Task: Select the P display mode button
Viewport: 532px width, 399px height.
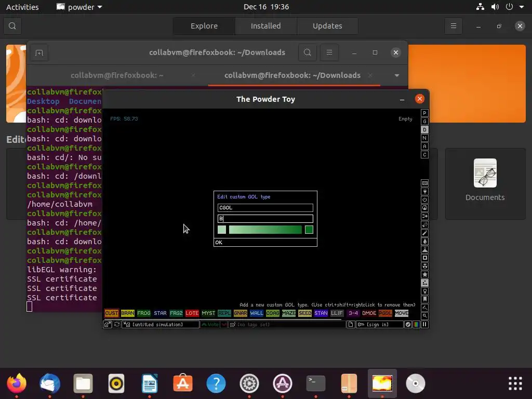Action: (424, 113)
